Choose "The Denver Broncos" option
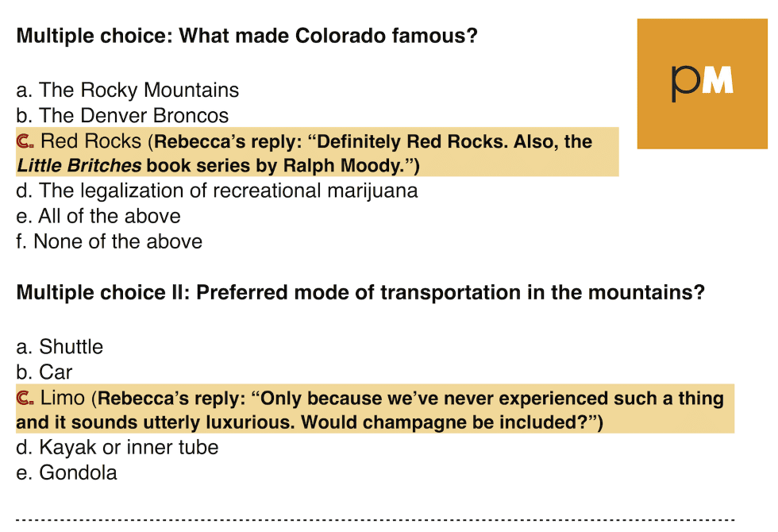This screenshot has width=778, height=532. pyautogui.click(x=122, y=116)
